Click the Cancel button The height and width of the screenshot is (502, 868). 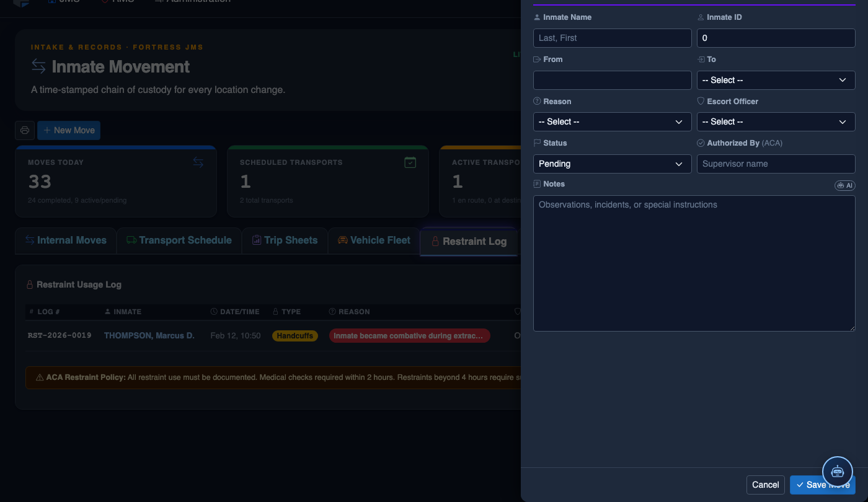(766, 485)
